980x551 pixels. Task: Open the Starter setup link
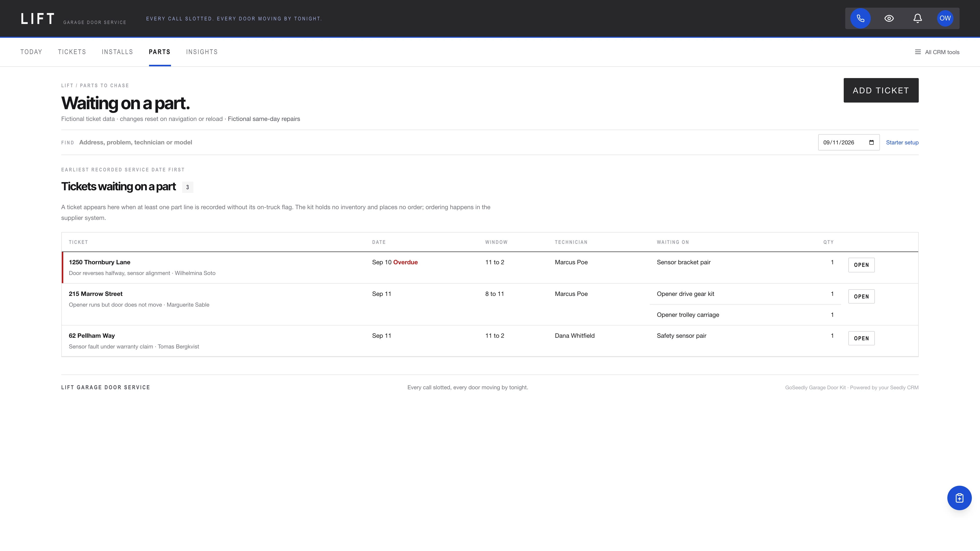tap(902, 143)
